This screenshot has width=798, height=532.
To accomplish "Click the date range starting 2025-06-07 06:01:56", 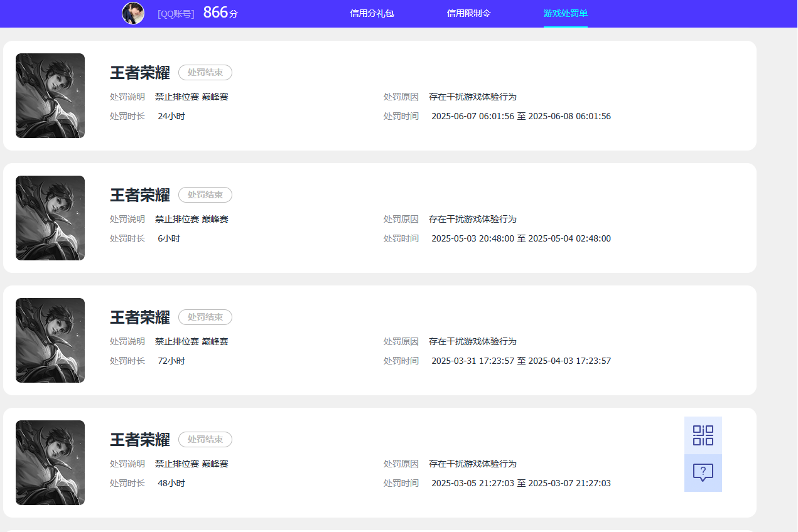I will (521, 116).
